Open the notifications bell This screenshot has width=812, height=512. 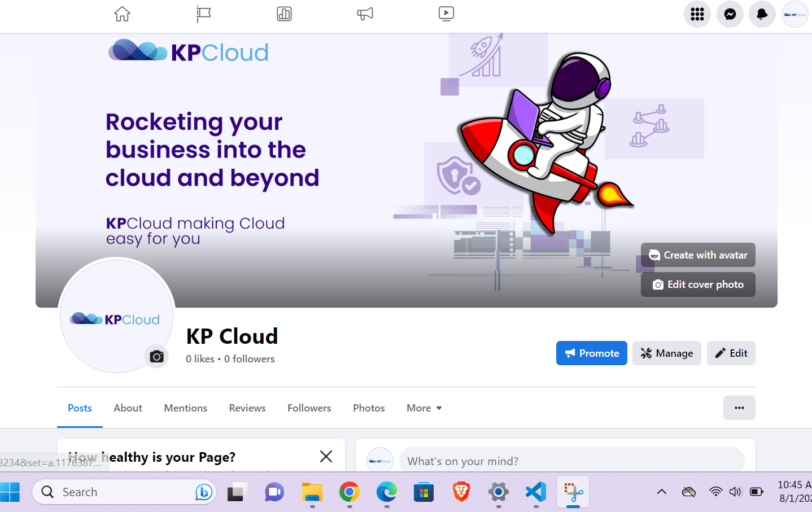(x=762, y=14)
